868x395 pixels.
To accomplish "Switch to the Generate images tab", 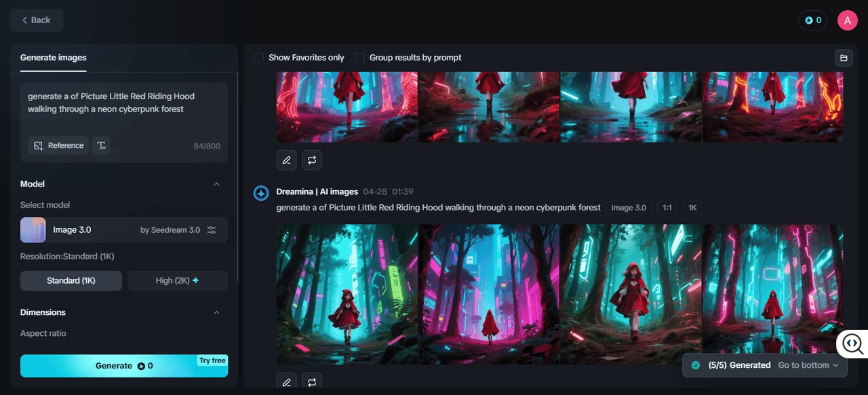I will tap(53, 58).
